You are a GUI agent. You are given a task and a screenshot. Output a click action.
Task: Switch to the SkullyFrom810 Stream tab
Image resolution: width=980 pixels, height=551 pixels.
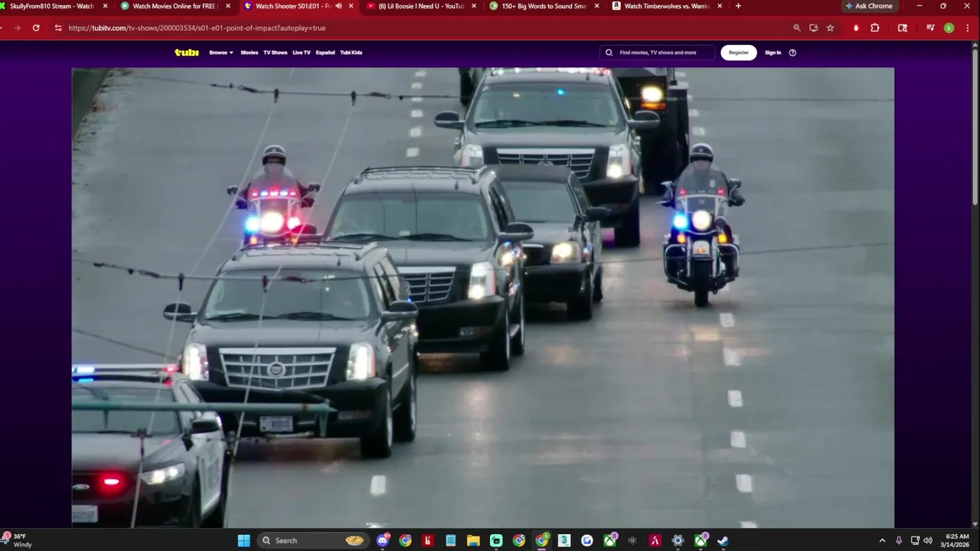click(52, 6)
